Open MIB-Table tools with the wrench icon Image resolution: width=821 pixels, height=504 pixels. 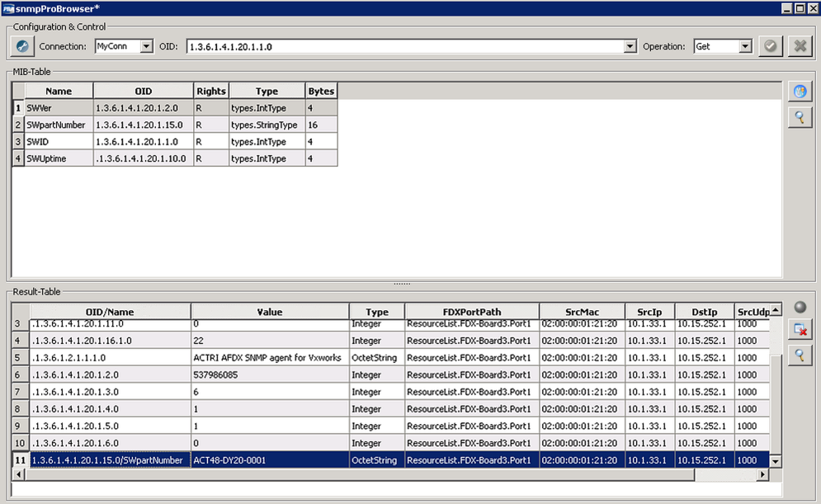(799, 91)
